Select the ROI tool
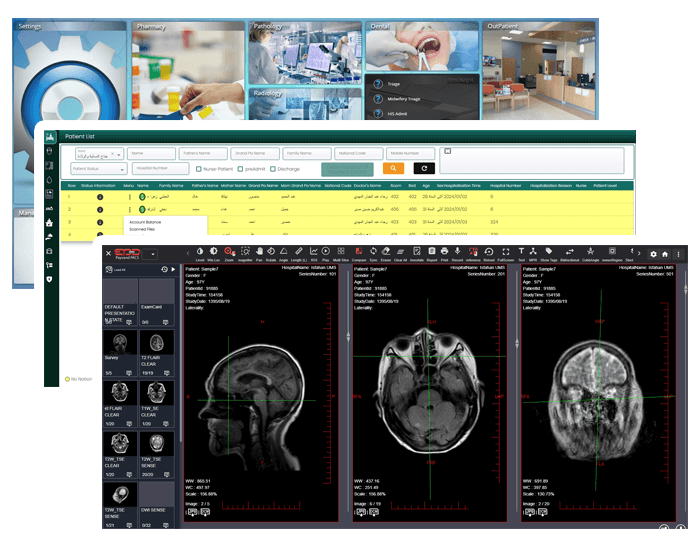This screenshot has height=542, width=700. (x=314, y=253)
